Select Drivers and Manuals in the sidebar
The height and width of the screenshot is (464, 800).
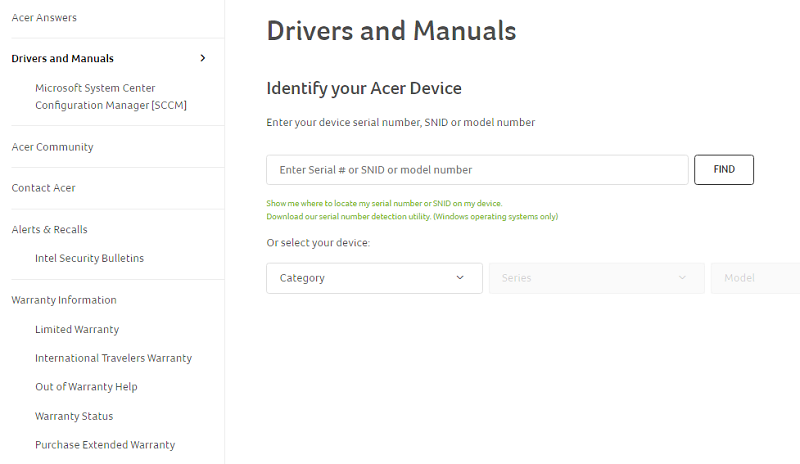click(x=62, y=58)
